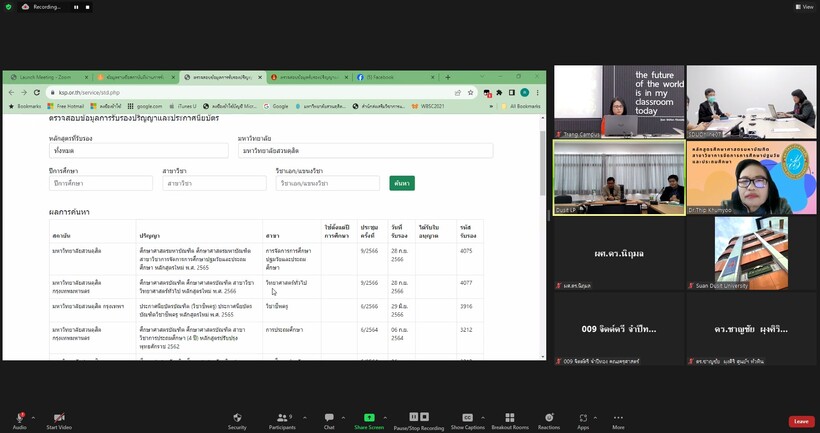Screen dimensions: 820x433
Task: Open the Participants panel
Action: point(282,420)
